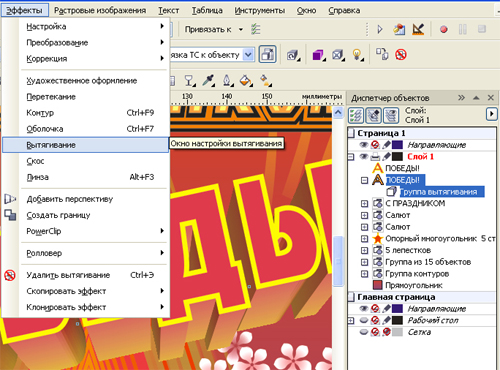This screenshot has width=500, height=370.
Task: Open the Текст menu
Action: 168,10
